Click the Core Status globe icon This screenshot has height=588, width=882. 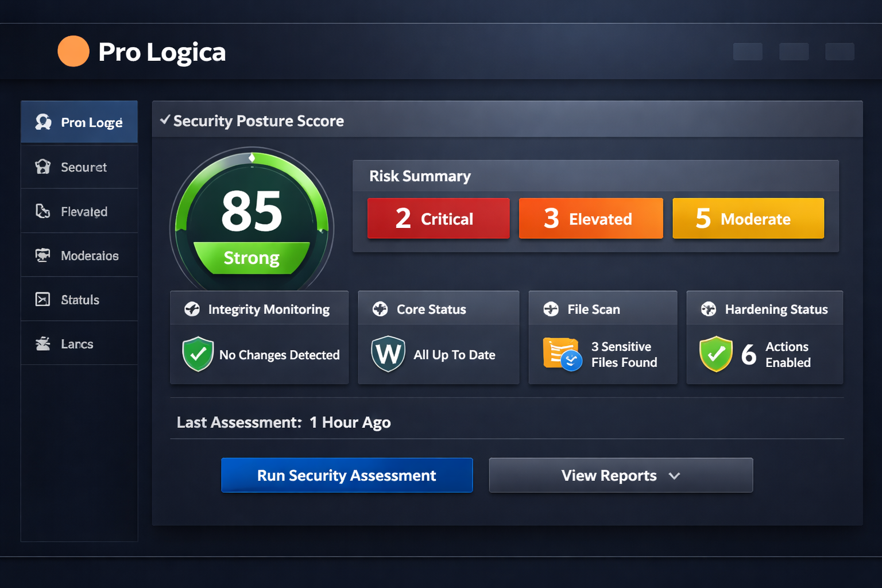[380, 309]
